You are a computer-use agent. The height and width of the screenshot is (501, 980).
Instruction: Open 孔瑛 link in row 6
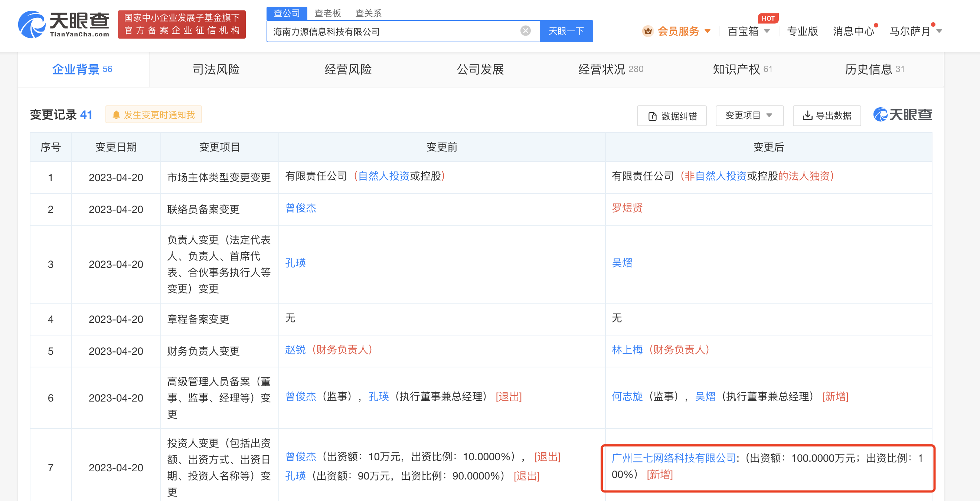pos(379,397)
